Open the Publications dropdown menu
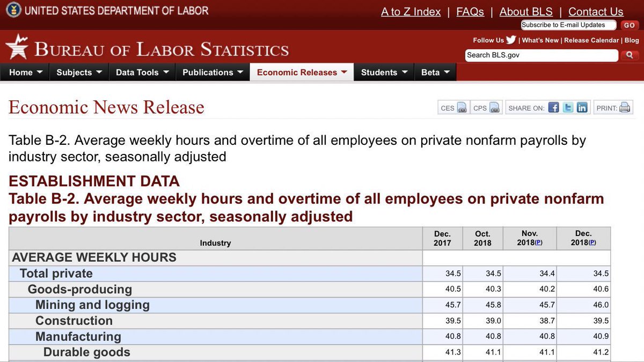This screenshot has height=362, width=644. click(213, 72)
